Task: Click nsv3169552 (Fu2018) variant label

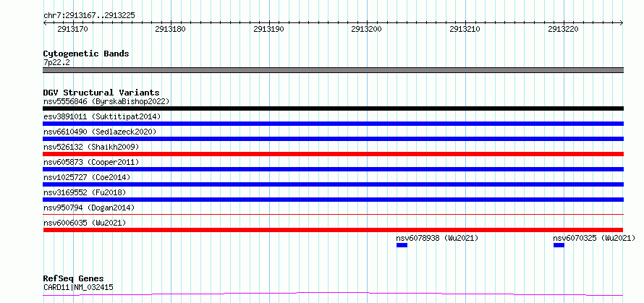Action: coord(85,192)
